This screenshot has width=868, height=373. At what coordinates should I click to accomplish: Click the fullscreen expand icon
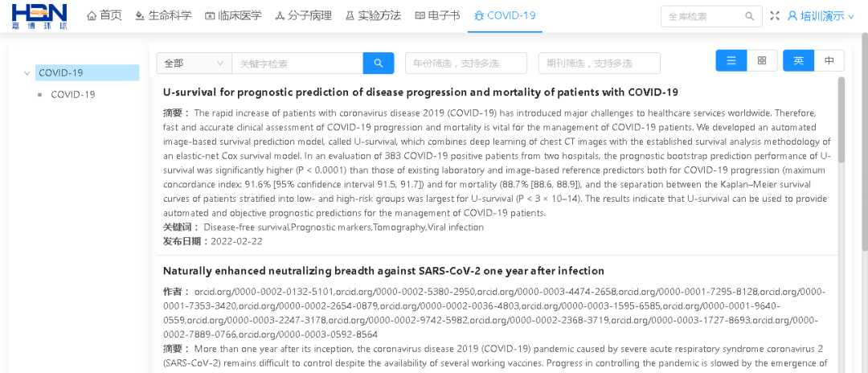pos(775,16)
